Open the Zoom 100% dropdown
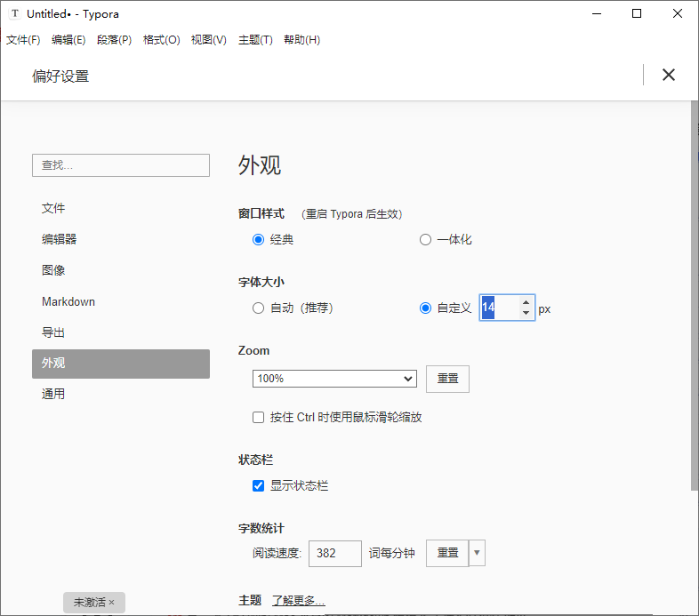 pyautogui.click(x=334, y=379)
